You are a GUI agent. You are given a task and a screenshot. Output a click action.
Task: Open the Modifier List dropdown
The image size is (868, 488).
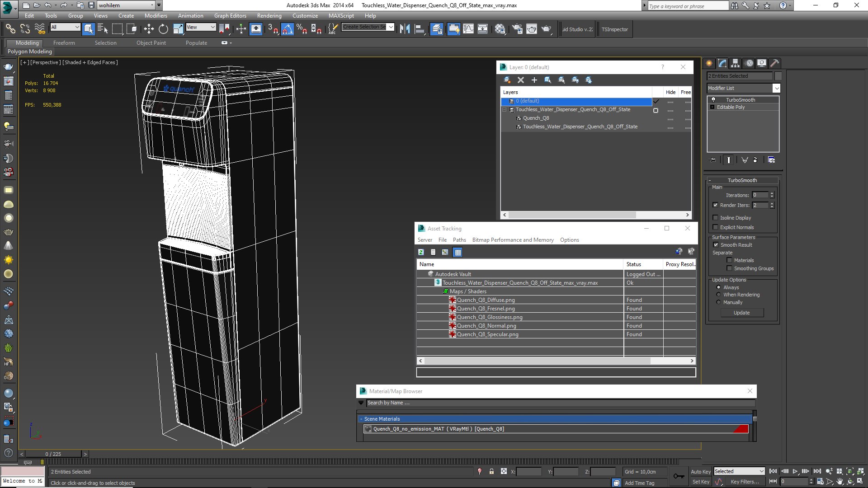[776, 88]
